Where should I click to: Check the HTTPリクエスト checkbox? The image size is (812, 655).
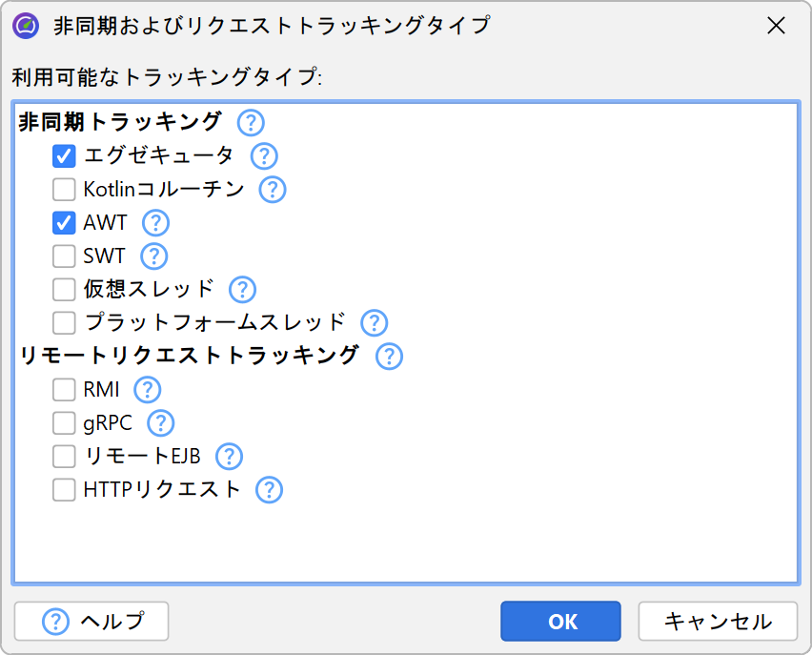(x=64, y=489)
